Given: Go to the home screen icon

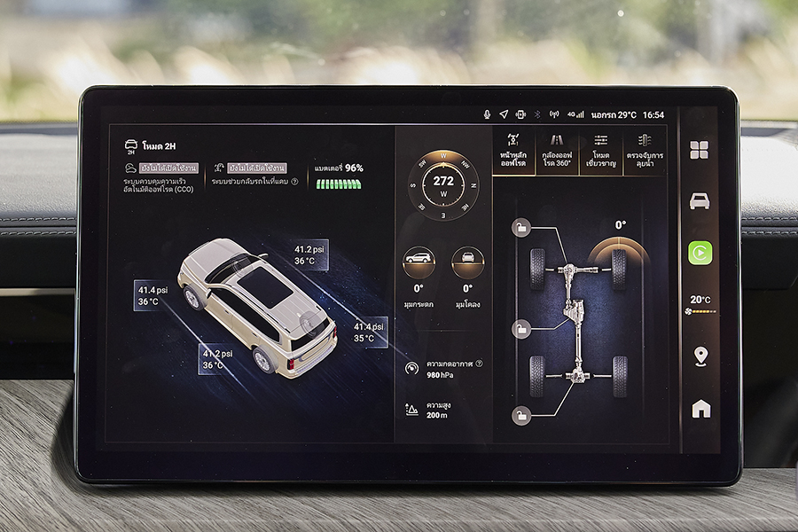Looking at the screenshot, I should 700,409.
